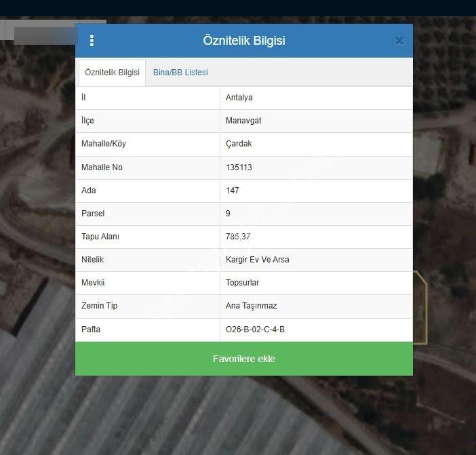Click the Mahalle/Köy row label
Screen dimensions: 476x455
point(104,144)
